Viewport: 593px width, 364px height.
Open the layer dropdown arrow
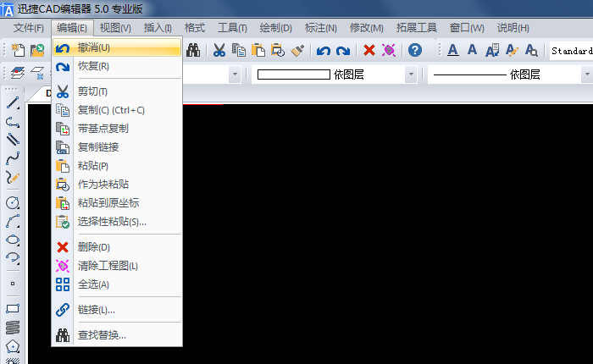(x=235, y=74)
